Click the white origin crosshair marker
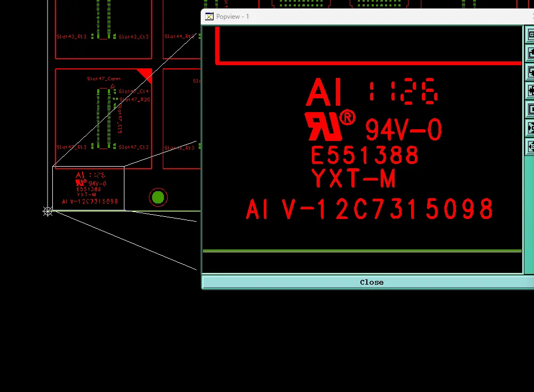This screenshot has height=392, width=534. 48,211
